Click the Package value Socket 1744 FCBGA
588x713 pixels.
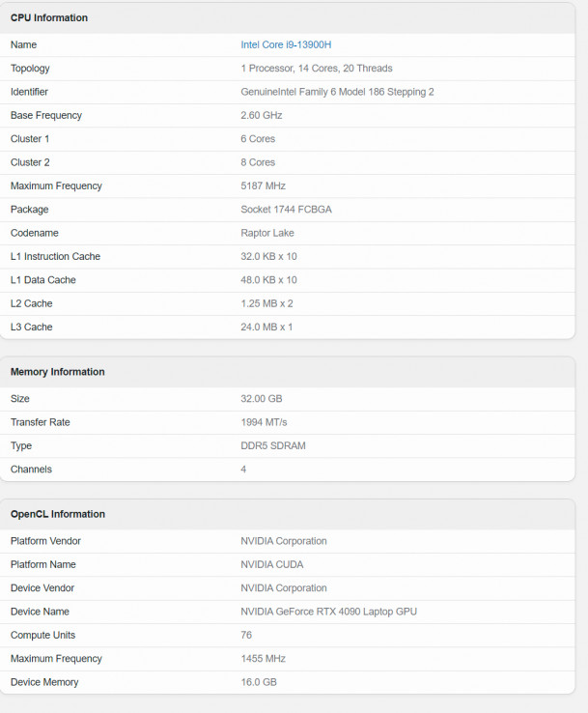286,210
